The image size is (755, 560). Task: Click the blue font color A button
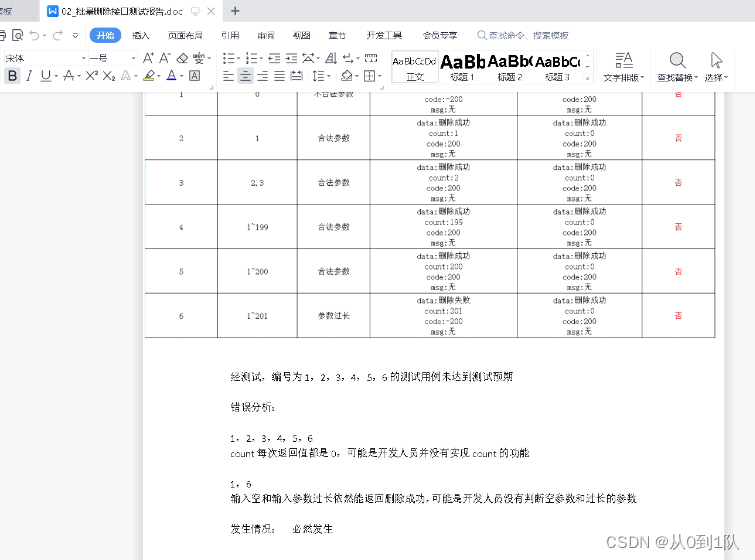[x=171, y=76]
